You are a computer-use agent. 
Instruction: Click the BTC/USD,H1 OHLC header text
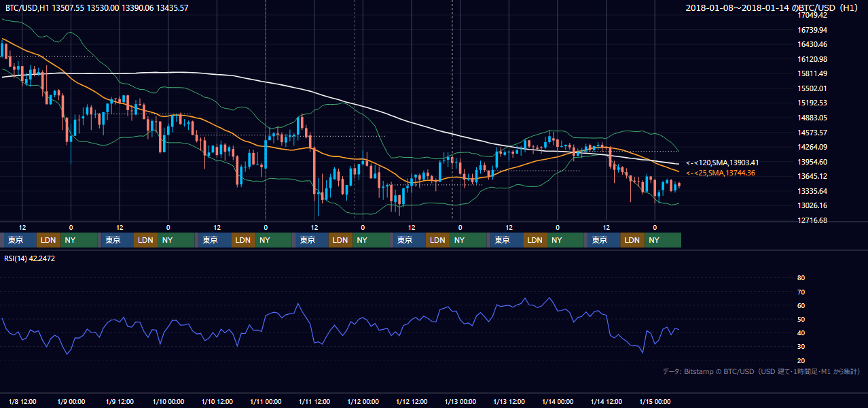[x=96, y=8]
